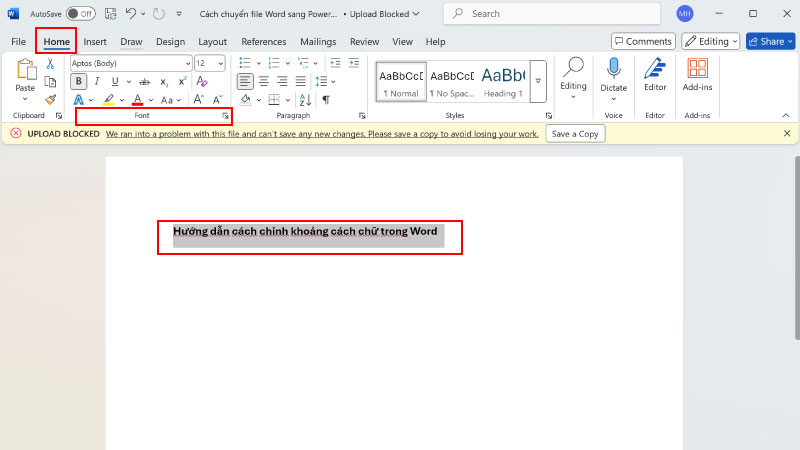
Task: Open the Font dialog launcher
Action: point(226,116)
